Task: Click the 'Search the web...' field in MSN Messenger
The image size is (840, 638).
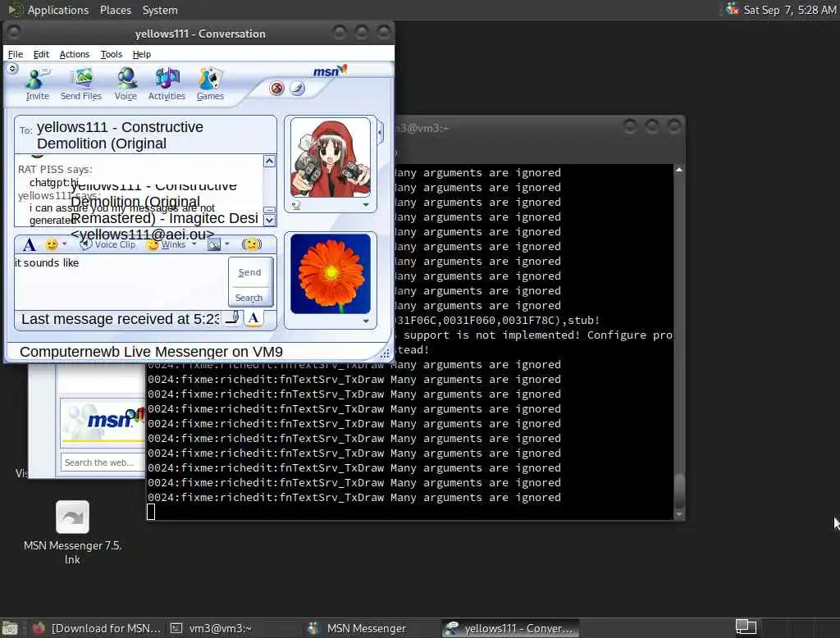Action: (x=103, y=463)
